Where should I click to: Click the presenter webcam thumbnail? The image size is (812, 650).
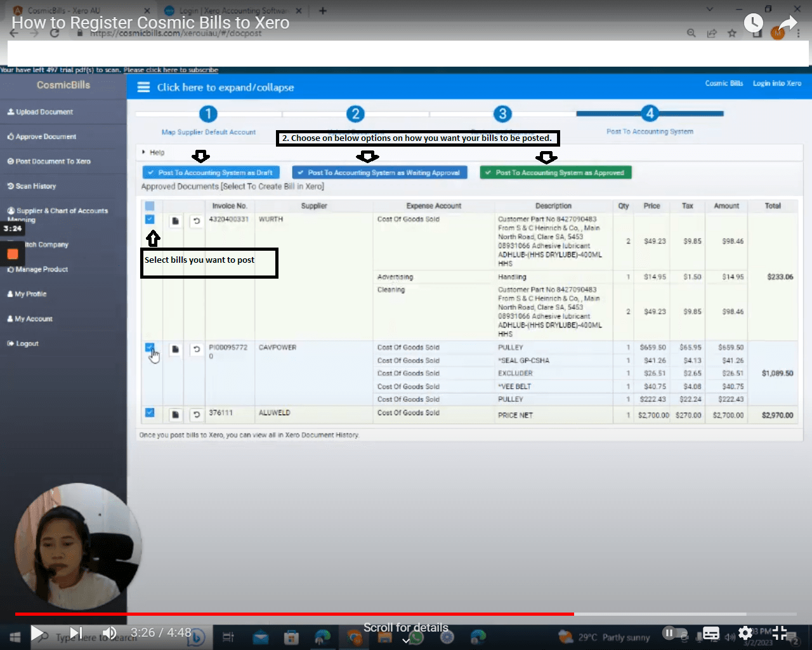coord(78,547)
